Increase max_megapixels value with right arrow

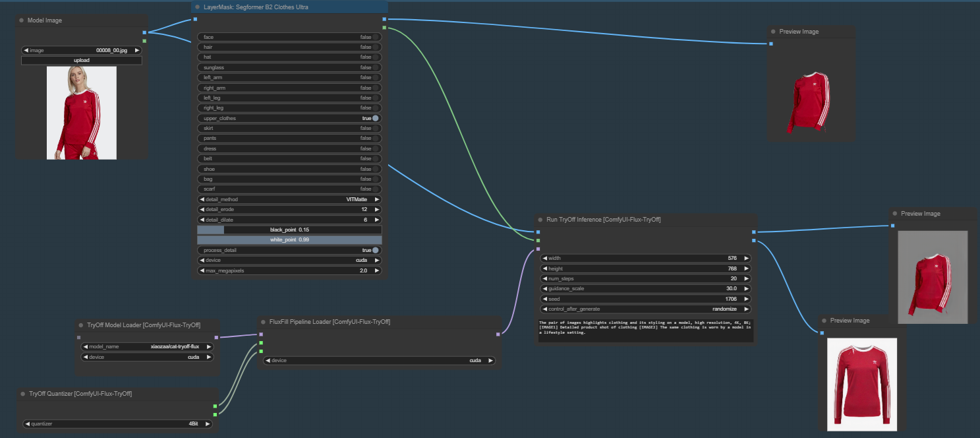pyautogui.click(x=377, y=270)
